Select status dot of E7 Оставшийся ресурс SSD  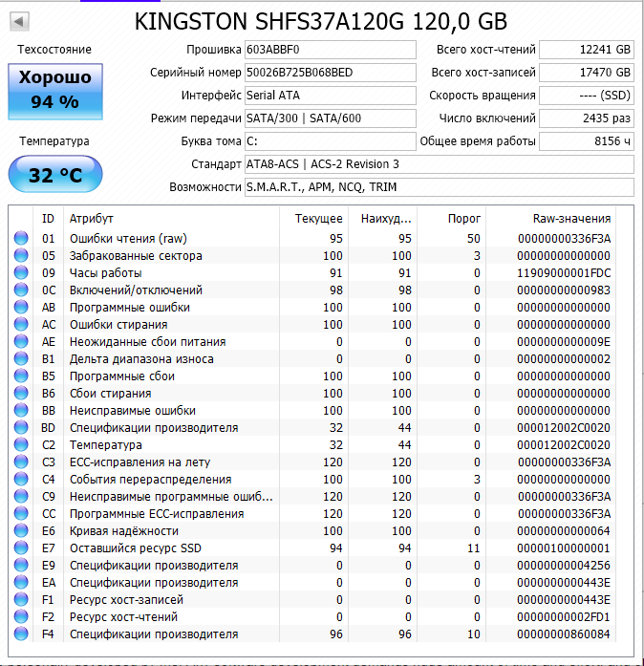point(21,548)
